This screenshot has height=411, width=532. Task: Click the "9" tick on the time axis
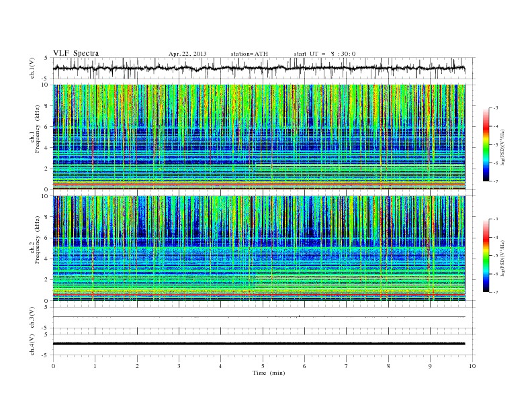point(430,366)
